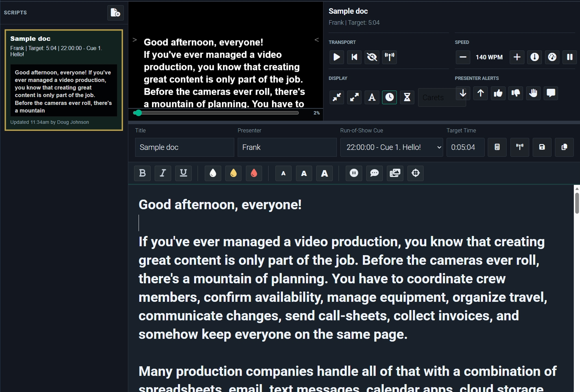The image size is (580, 392).
Task: Send the arrow-up presenter alert
Action: coord(481,93)
